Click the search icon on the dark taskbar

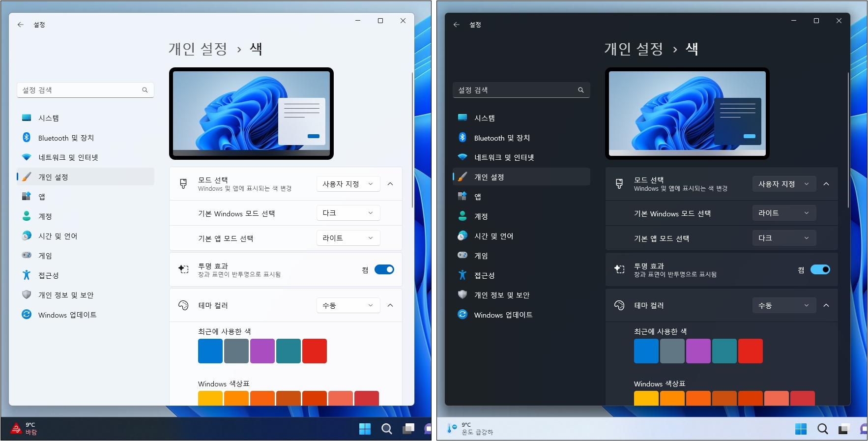[387, 429]
